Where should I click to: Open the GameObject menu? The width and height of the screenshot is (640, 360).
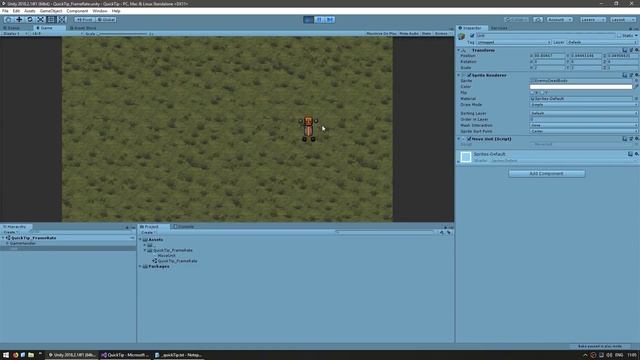coord(51,11)
